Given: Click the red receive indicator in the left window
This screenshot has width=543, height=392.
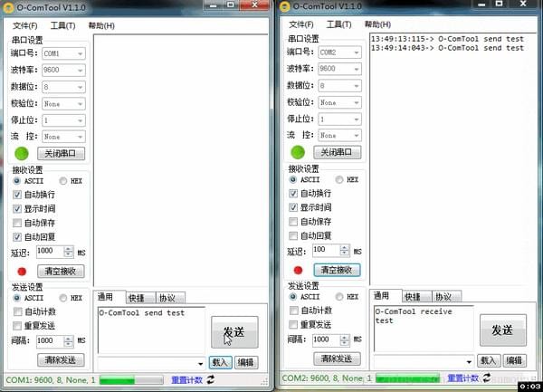Looking at the screenshot, I should point(22,272).
